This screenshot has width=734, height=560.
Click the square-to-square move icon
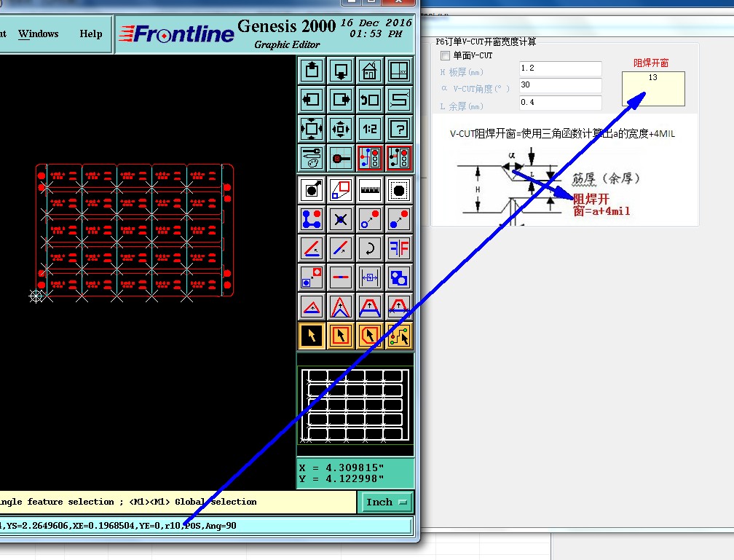[312, 277]
